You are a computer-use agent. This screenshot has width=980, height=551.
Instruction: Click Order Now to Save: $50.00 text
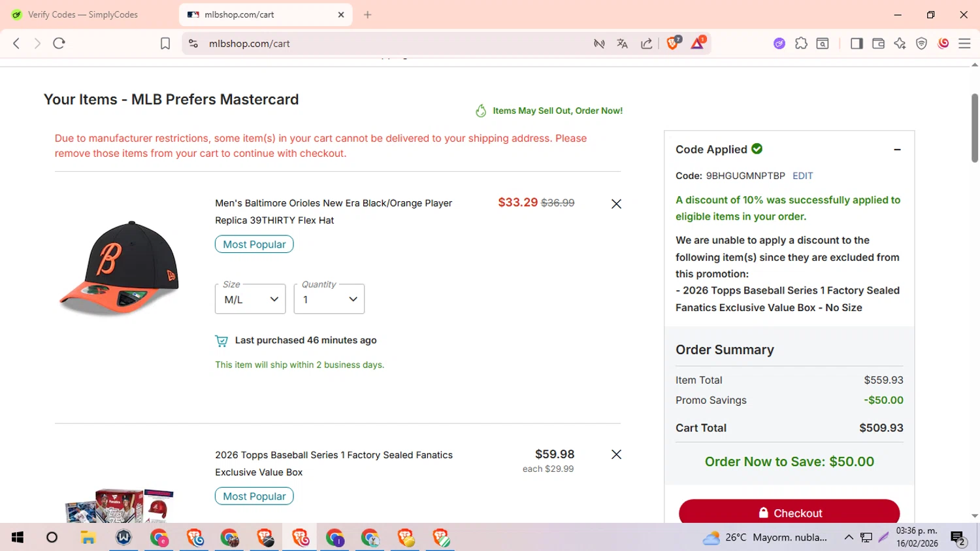[x=789, y=461]
